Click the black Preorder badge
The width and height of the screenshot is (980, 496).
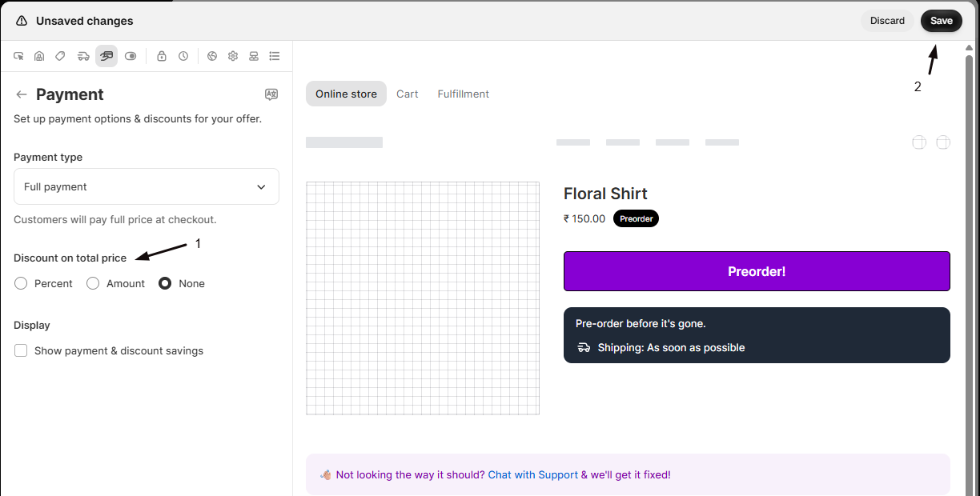tap(636, 218)
